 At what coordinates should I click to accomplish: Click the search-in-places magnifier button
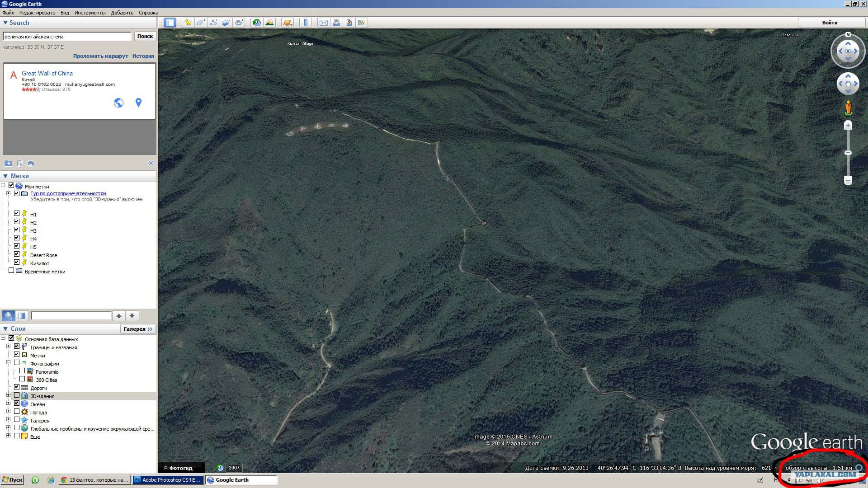[9, 316]
